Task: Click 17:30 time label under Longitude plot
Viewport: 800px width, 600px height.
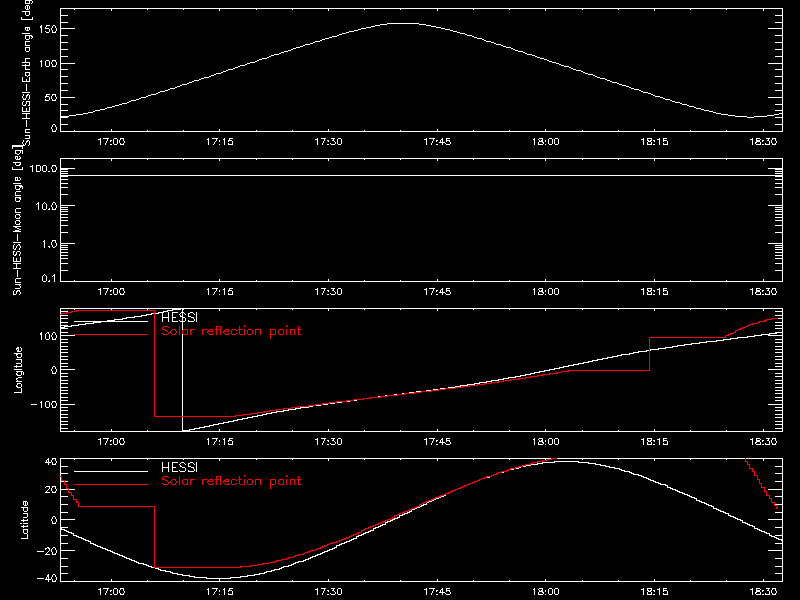Action: coord(329,442)
